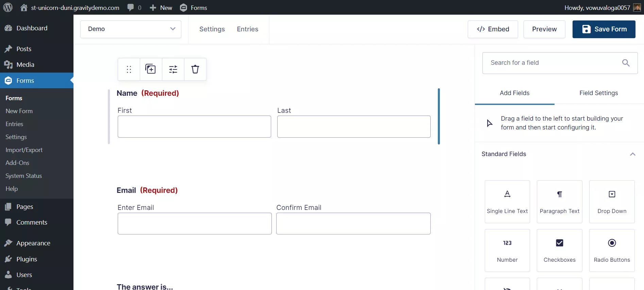Add a Paragraph Text field
644x290 pixels.
click(x=559, y=202)
